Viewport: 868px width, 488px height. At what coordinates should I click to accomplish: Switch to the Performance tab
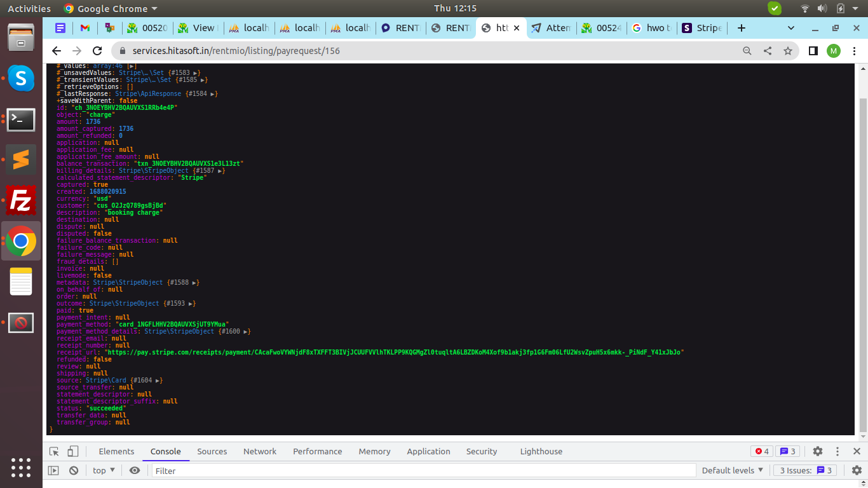coord(318,451)
